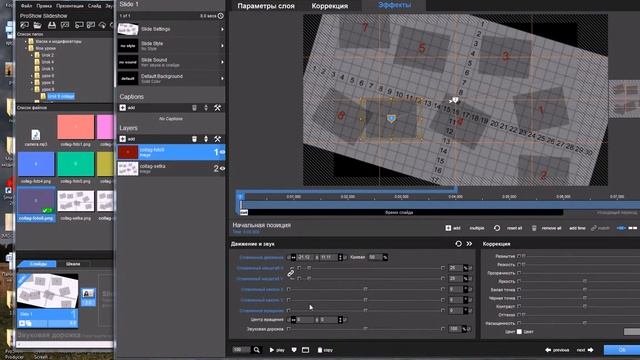
Task: Toggle the Насыщенность checkbox
Action: (x=519, y=323)
